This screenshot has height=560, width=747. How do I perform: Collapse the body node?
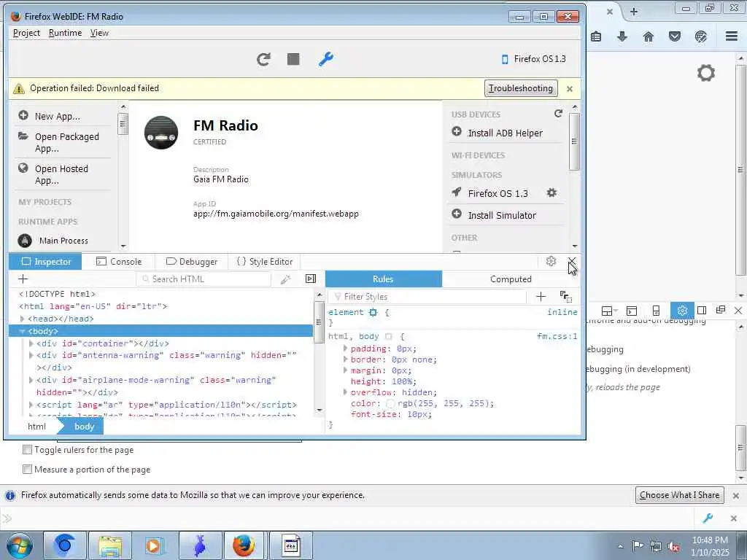point(22,331)
